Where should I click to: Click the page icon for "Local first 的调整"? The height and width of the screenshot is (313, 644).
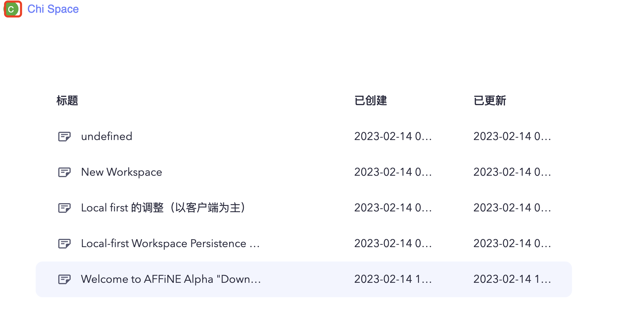(x=64, y=208)
